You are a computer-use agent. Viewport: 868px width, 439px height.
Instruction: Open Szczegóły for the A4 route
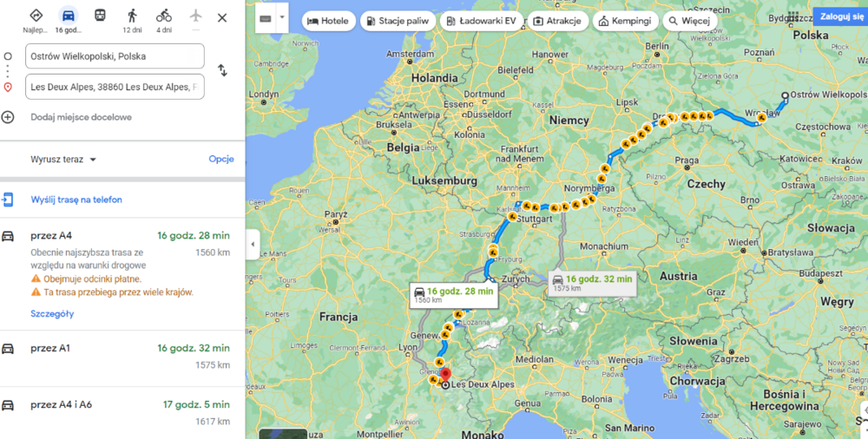[52, 313]
